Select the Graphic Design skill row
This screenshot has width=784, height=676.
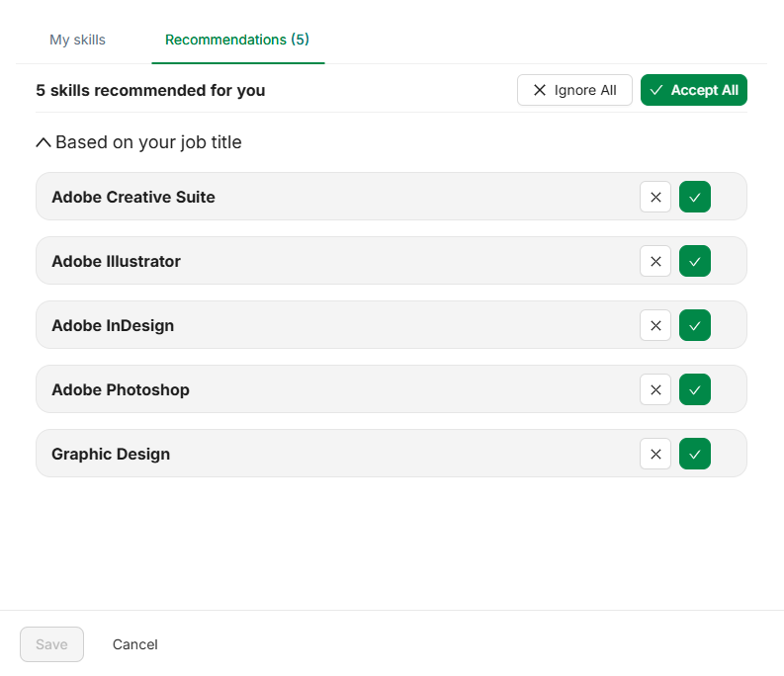pyautogui.click(x=391, y=454)
